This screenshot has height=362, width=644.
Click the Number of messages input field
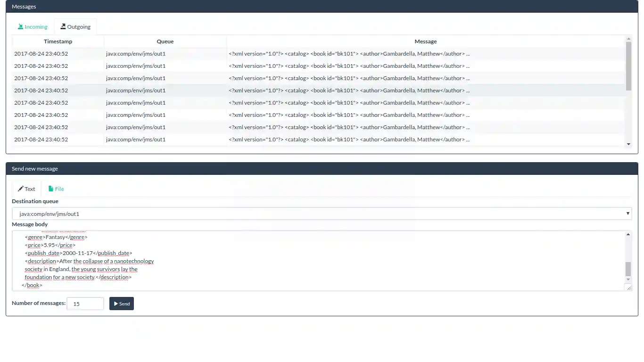(x=85, y=303)
